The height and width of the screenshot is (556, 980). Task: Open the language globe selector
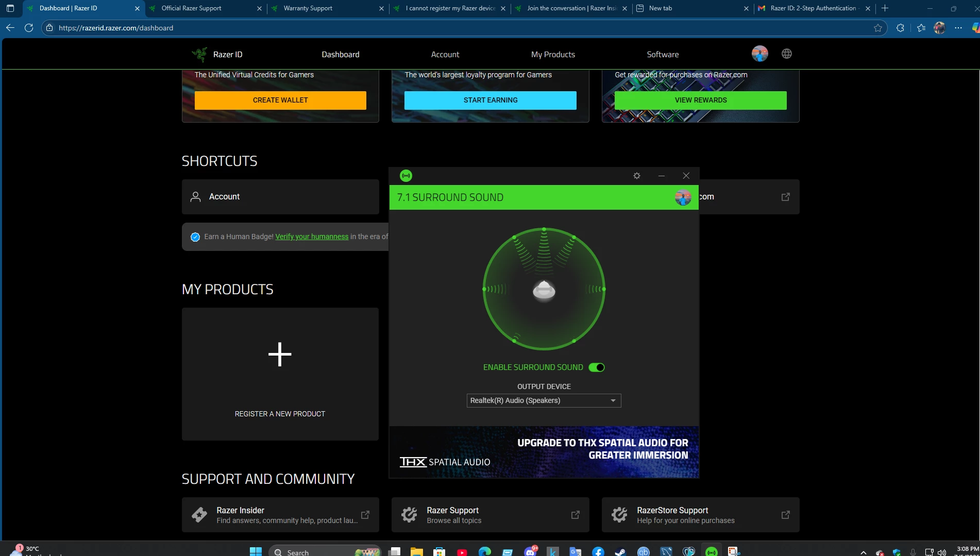pyautogui.click(x=786, y=54)
